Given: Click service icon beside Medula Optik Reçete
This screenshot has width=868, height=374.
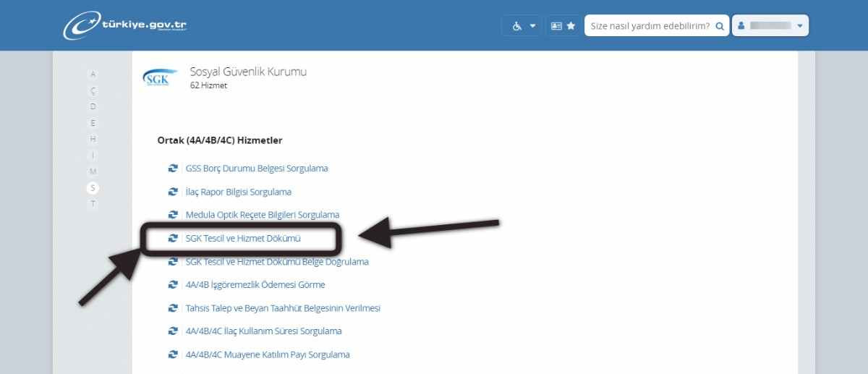Looking at the screenshot, I should tap(173, 215).
